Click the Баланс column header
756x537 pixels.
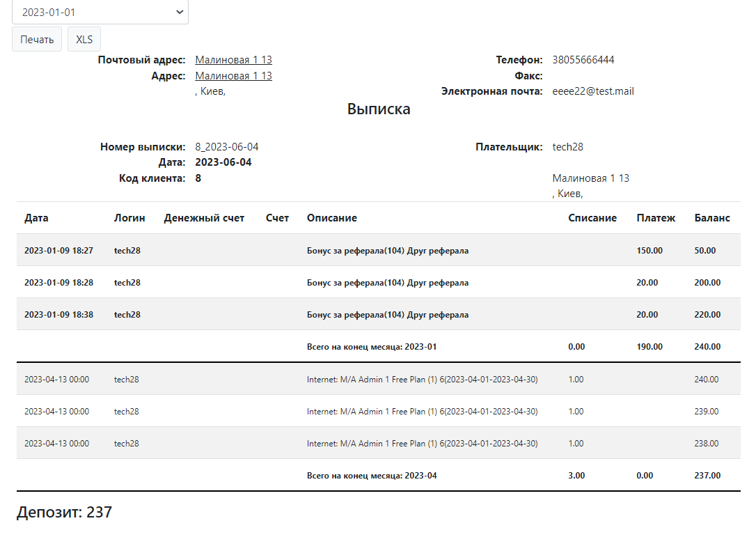pos(712,218)
